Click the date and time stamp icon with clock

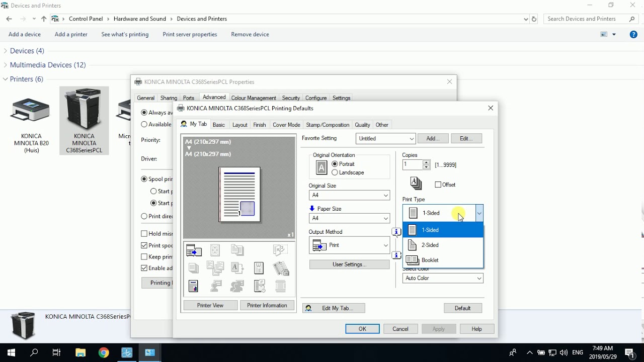coord(260,286)
